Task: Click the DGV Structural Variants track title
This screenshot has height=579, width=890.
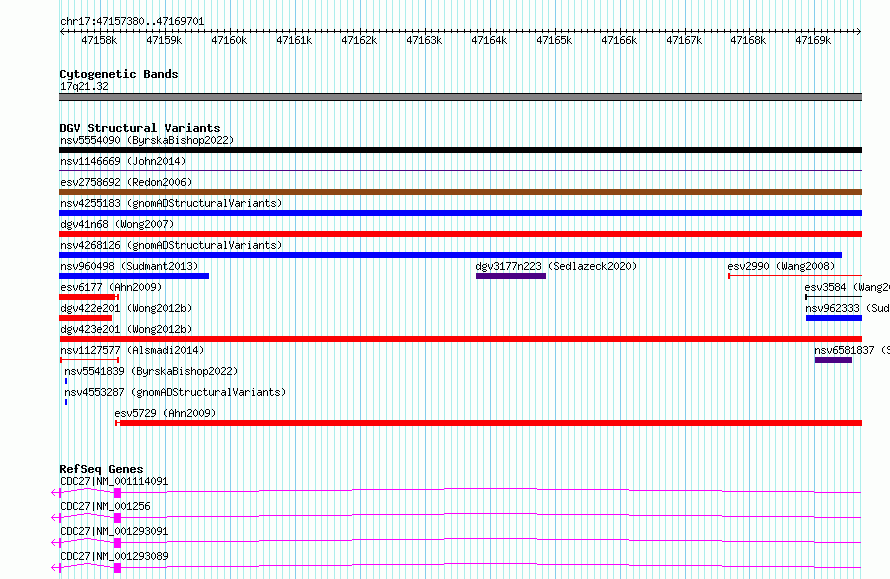Action: [140, 128]
